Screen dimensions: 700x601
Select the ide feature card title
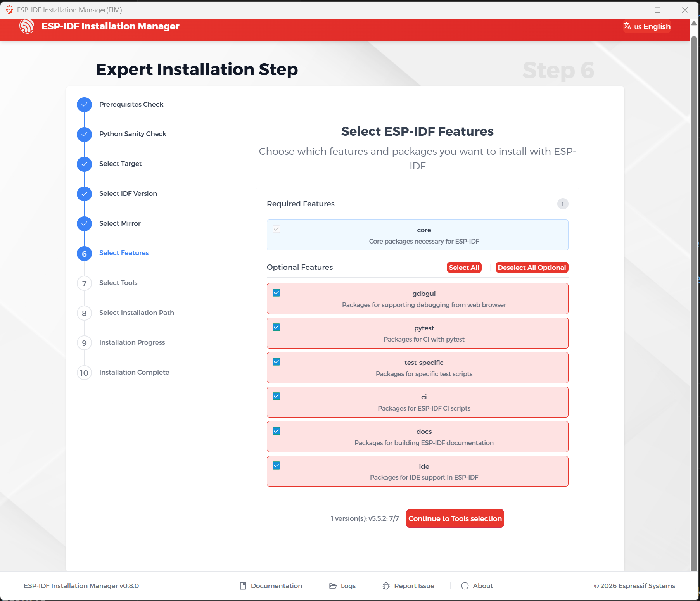pyautogui.click(x=424, y=466)
